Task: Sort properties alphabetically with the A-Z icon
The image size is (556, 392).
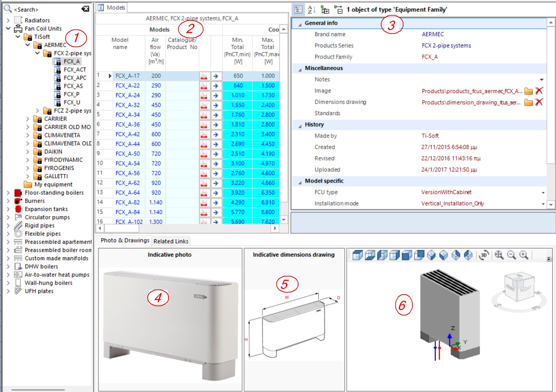Action: [310, 10]
